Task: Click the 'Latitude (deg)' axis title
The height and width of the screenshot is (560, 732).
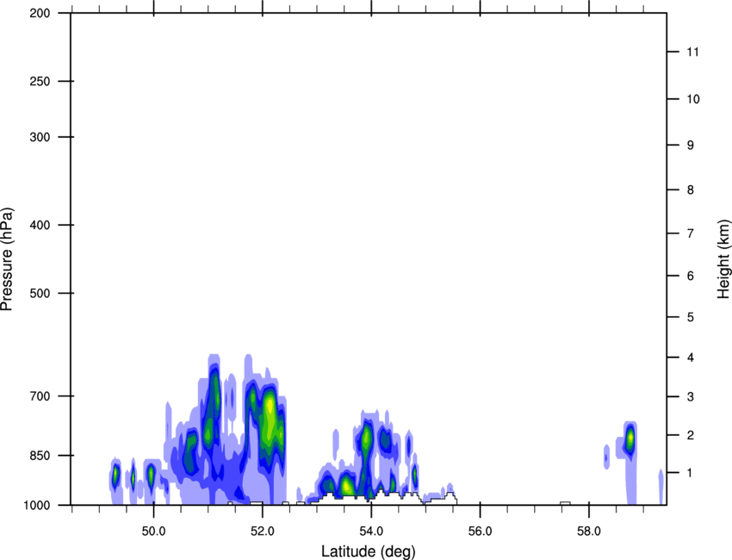Action: click(x=369, y=551)
